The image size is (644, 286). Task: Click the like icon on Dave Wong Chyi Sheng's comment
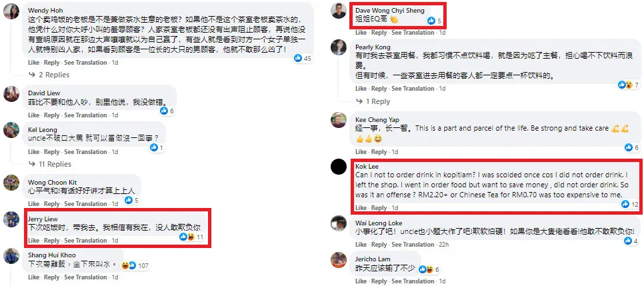(431, 21)
